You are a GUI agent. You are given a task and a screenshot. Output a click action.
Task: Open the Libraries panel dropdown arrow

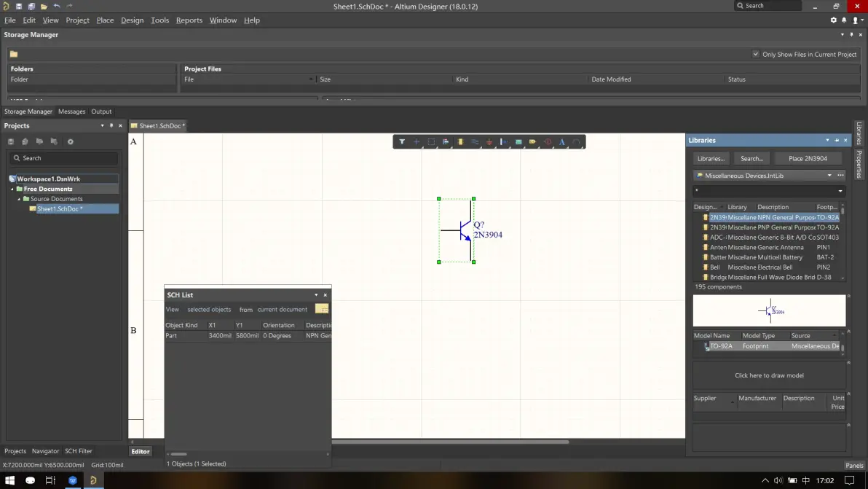click(828, 140)
